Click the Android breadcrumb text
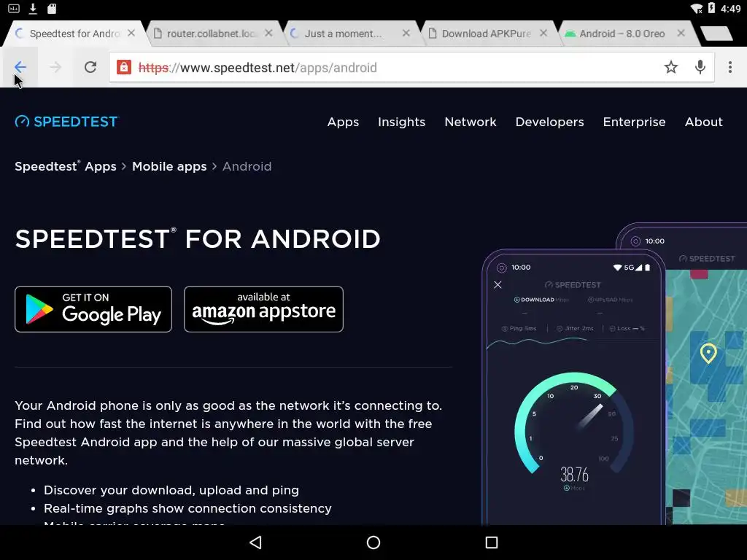This screenshot has width=747, height=560. (247, 166)
